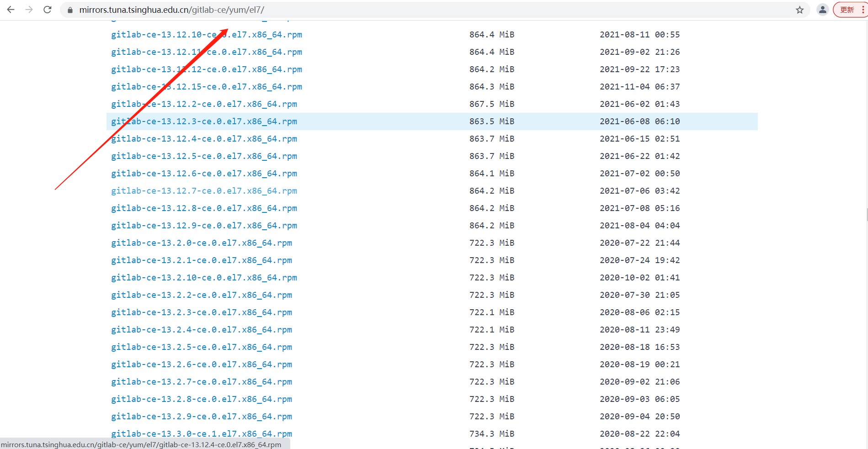
Task: Click the visited gitlab-ce-13.12.7-ce.0.el7 rpm link
Action: click(x=204, y=191)
